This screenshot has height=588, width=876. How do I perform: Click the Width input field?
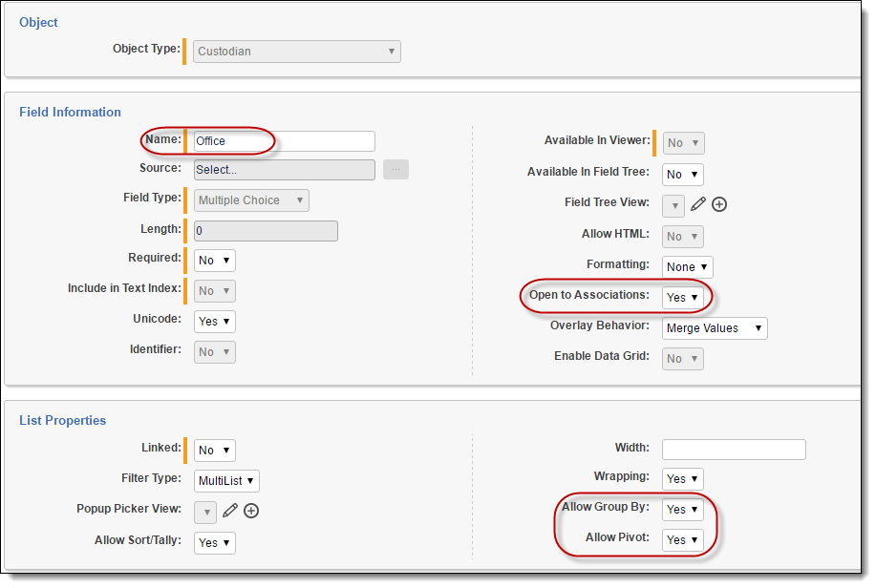[734, 450]
